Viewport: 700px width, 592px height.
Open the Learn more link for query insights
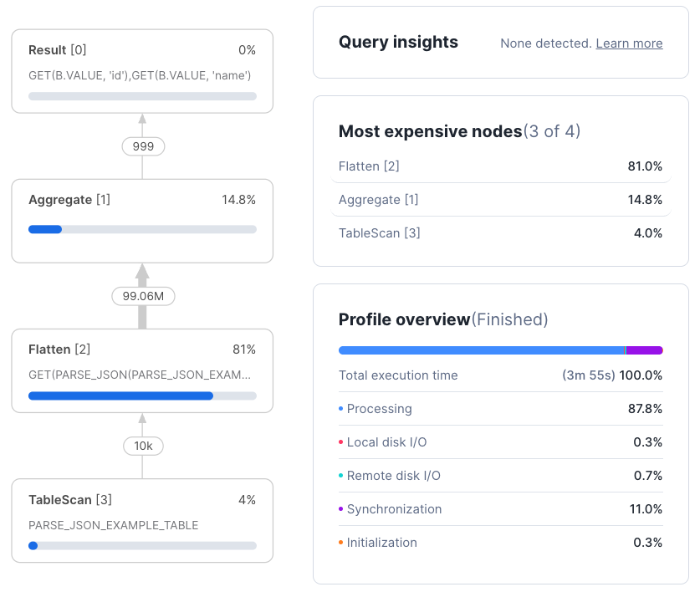tap(629, 43)
